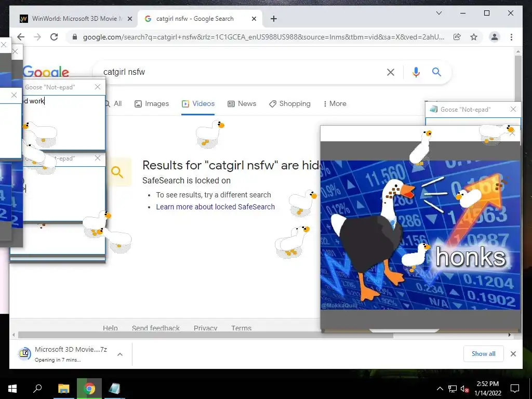Bookmark this page with the star
The height and width of the screenshot is (399, 532).
pos(474,37)
